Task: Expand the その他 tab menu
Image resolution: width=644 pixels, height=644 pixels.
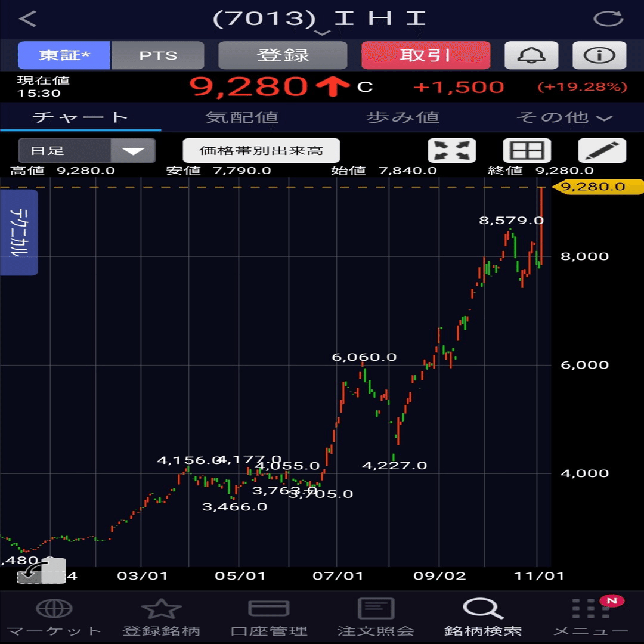Action: 564,117
